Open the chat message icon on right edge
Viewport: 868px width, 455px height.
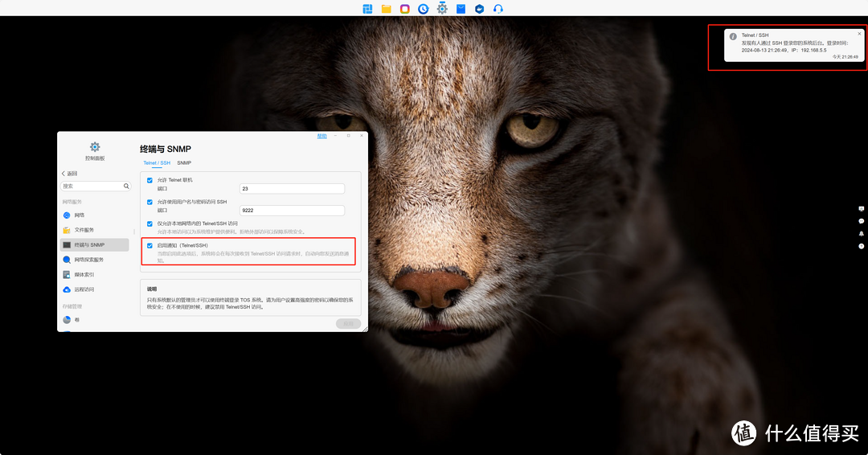862,221
